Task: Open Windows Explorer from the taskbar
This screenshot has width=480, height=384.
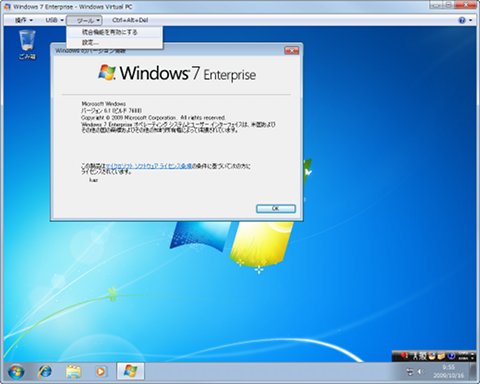Action: tap(73, 372)
